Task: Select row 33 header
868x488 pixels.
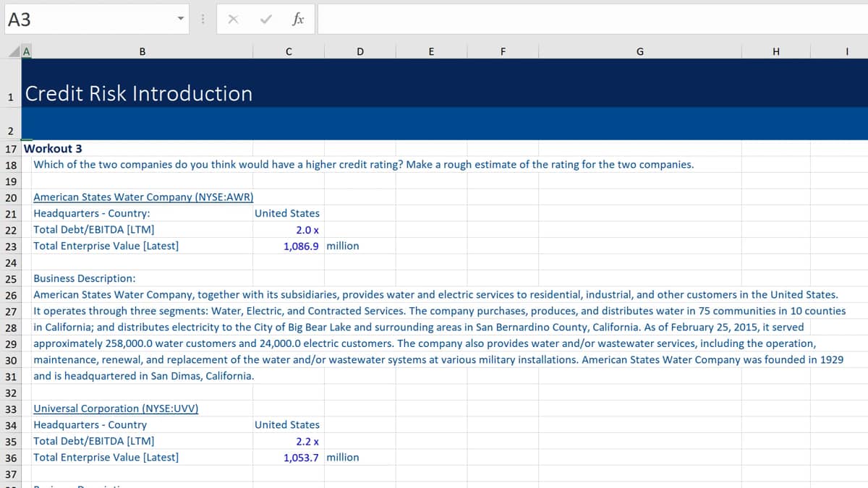Action: (x=11, y=408)
